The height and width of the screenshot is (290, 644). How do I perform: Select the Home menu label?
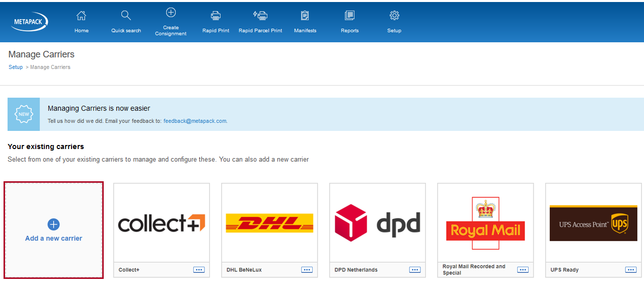(82, 31)
